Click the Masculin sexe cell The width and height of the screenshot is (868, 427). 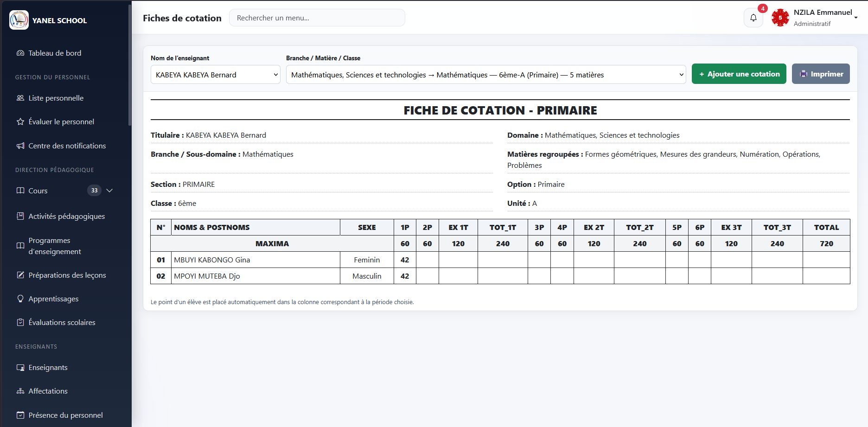click(367, 276)
